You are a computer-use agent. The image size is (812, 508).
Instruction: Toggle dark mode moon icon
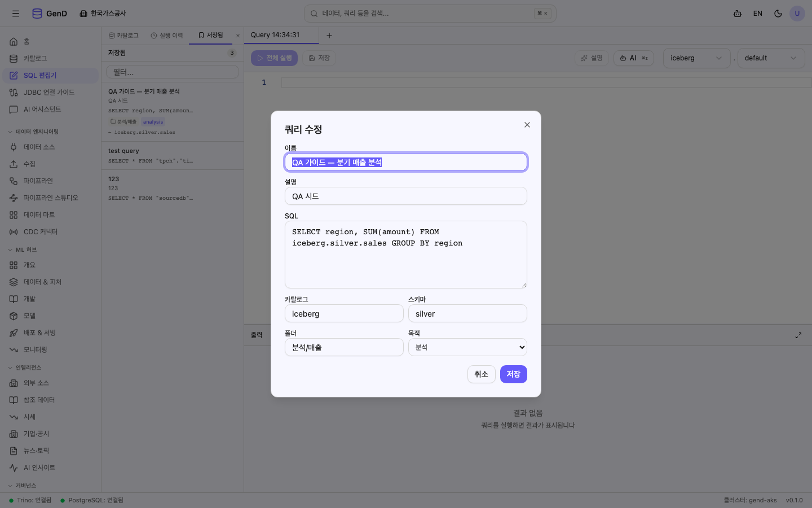778,14
